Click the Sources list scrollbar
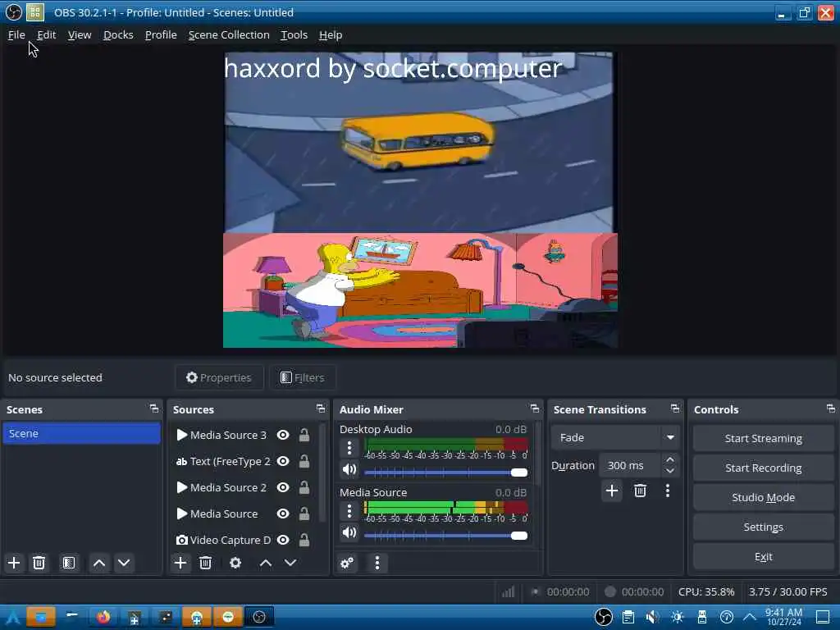This screenshot has height=630, width=840. 322,472
